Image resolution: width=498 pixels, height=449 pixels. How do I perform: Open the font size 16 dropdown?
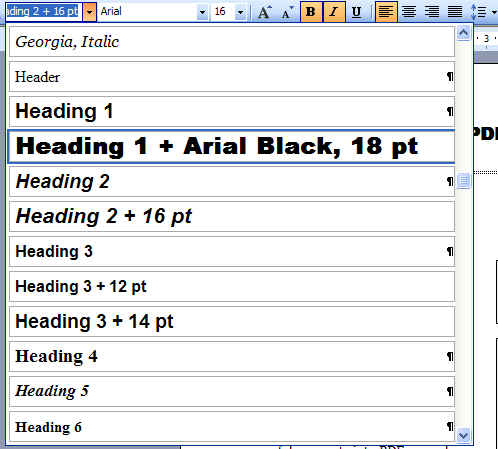(x=240, y=12)
